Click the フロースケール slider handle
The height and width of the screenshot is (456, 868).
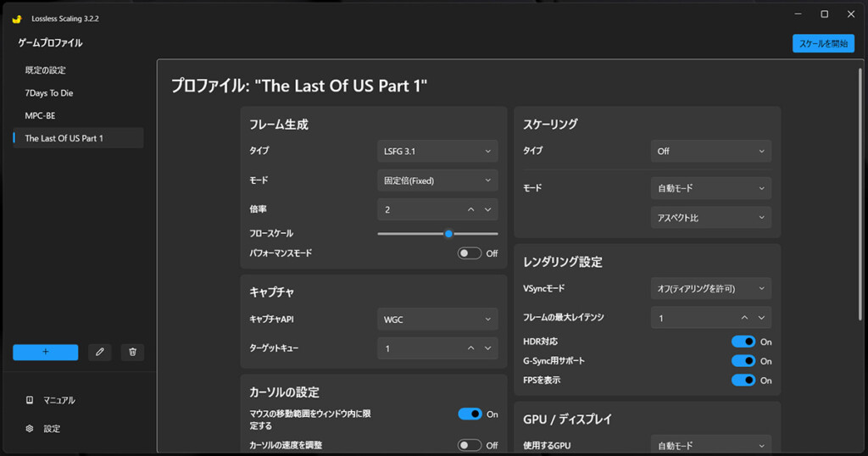448,234
